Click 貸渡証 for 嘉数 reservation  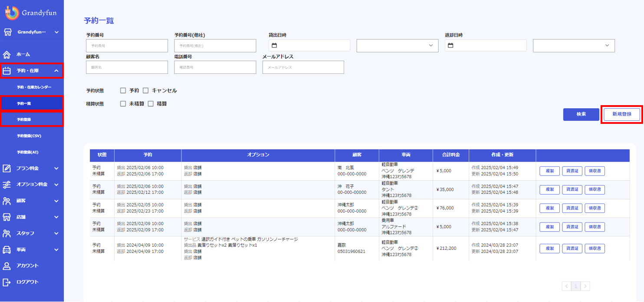pyautogui.click(x=572, y=249)
